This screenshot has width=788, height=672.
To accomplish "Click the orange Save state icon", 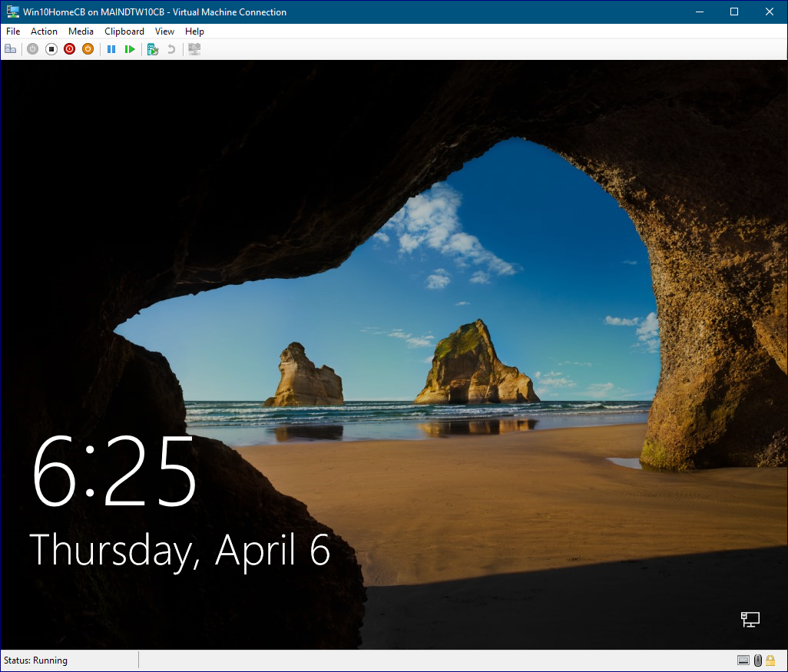I will point(88,49).
